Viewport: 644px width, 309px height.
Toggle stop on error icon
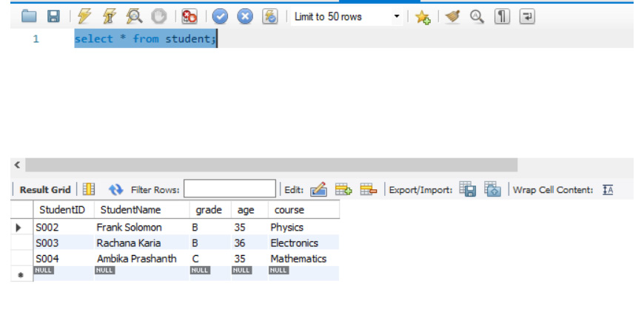pos(189,16)
